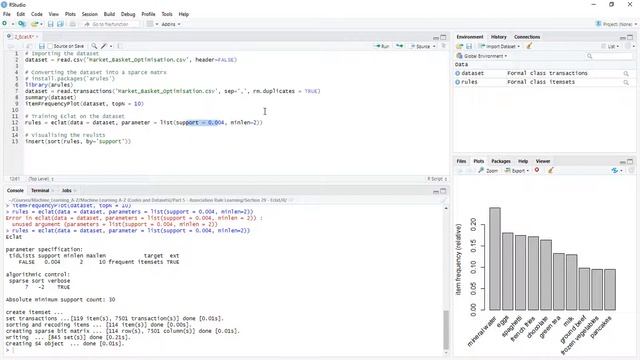Open the Profile menu
This screenshot has height=360, width=640.
click(x=148, y=14)
